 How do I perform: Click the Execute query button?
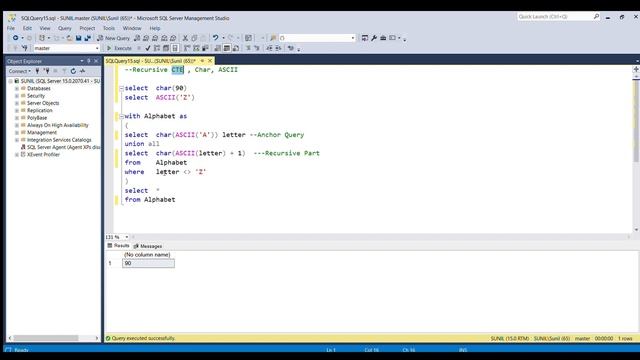119,48
